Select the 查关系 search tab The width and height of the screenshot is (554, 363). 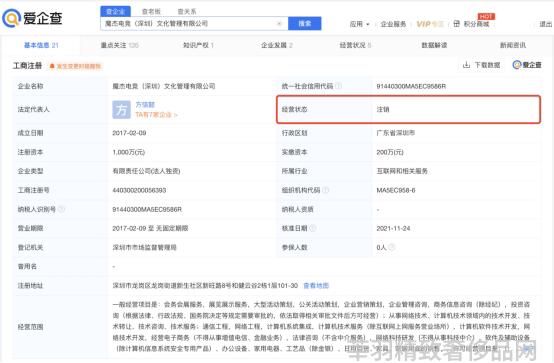pos(187,12)
